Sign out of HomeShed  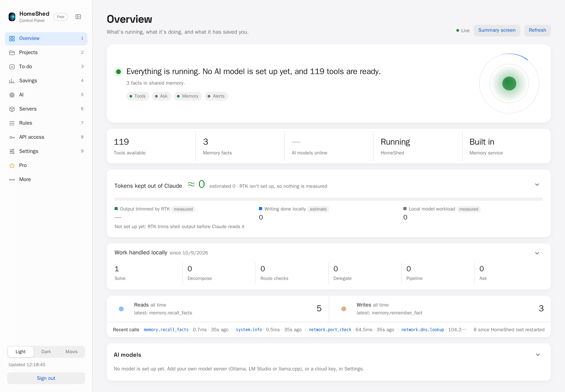tap(46, 378)
